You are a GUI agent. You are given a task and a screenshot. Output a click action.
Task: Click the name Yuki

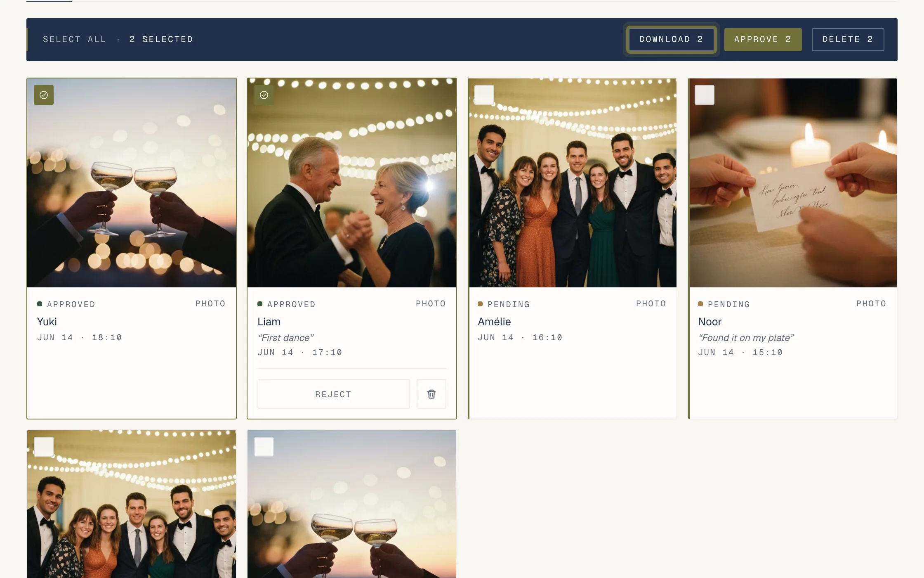point(47,322)
